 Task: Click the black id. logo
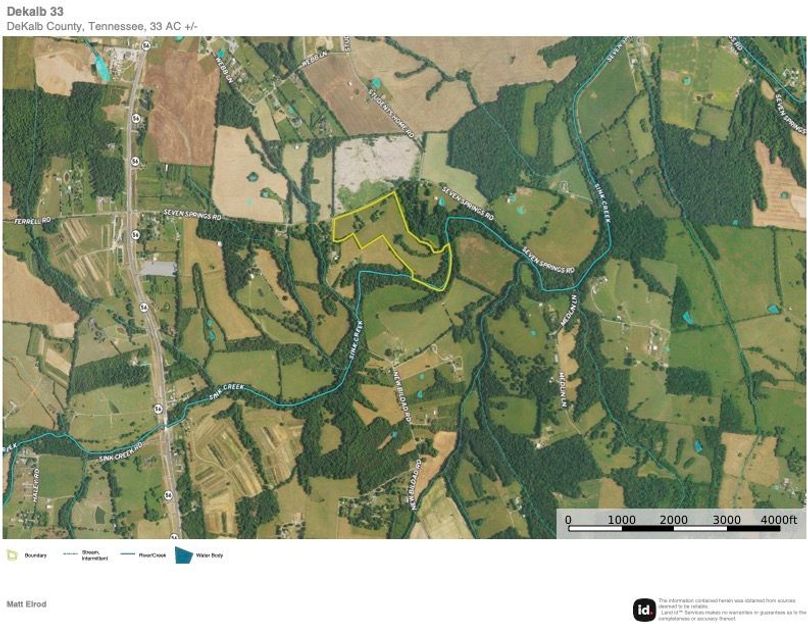pos(644,609)
